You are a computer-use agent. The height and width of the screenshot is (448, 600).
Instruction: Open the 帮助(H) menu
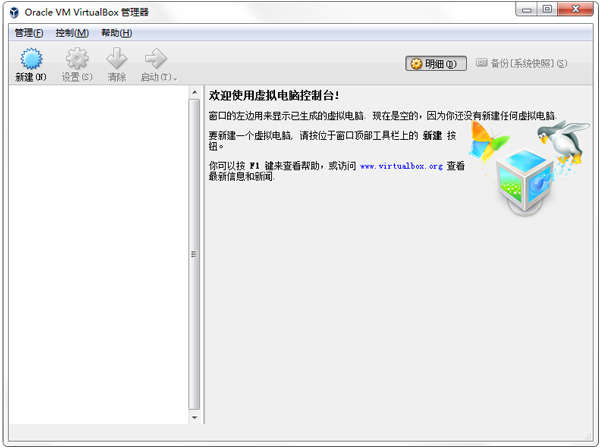pyautogui.click(x=116, y=33)
